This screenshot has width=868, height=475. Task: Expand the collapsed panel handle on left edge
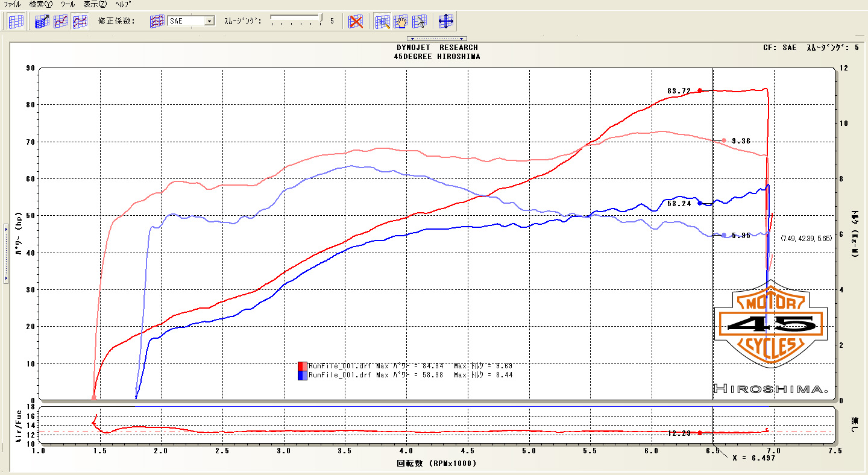click(5, 253)
